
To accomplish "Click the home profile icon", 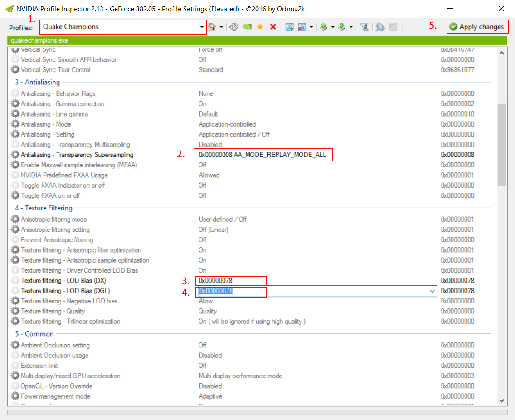I will coord(212,27).
